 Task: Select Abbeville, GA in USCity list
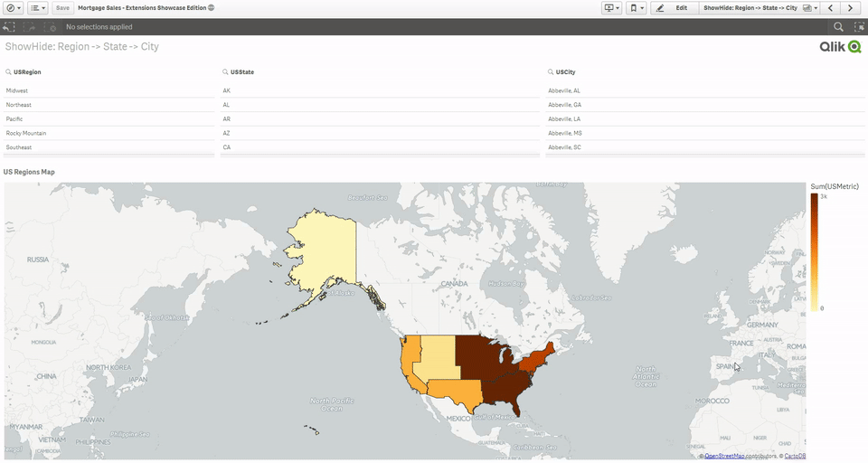704,105
